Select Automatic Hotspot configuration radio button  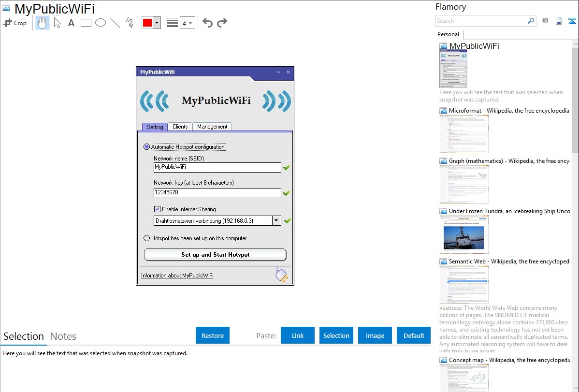coord(146,147)
